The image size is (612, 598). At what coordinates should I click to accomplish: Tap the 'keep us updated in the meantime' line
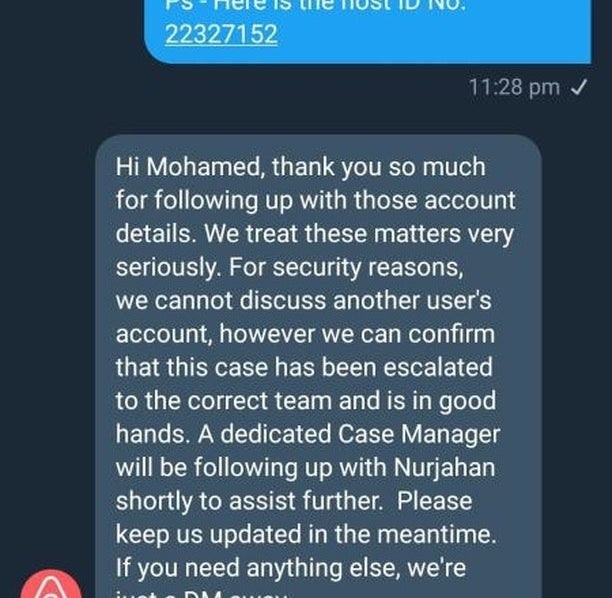click(x=306, y=534)
